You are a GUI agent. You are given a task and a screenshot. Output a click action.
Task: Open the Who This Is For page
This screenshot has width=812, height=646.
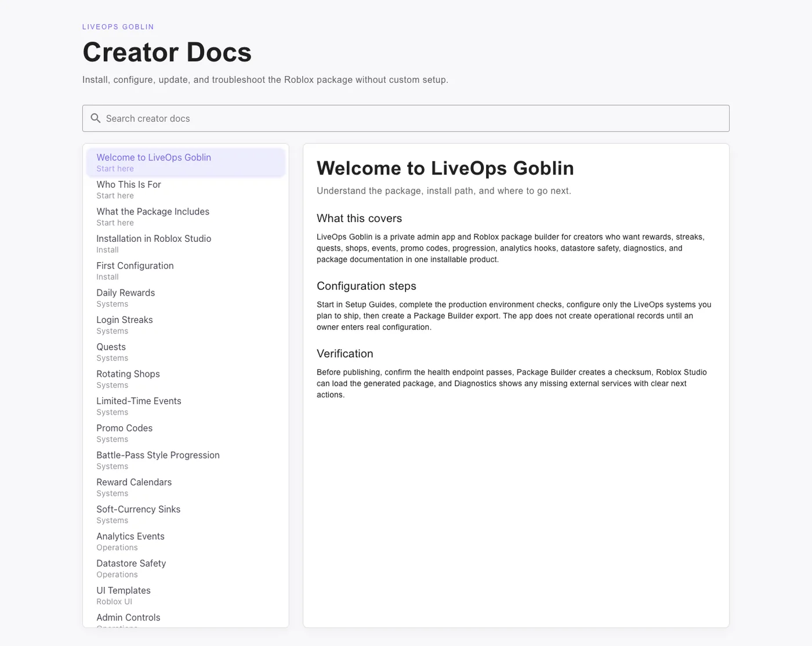tap(186, 190)
